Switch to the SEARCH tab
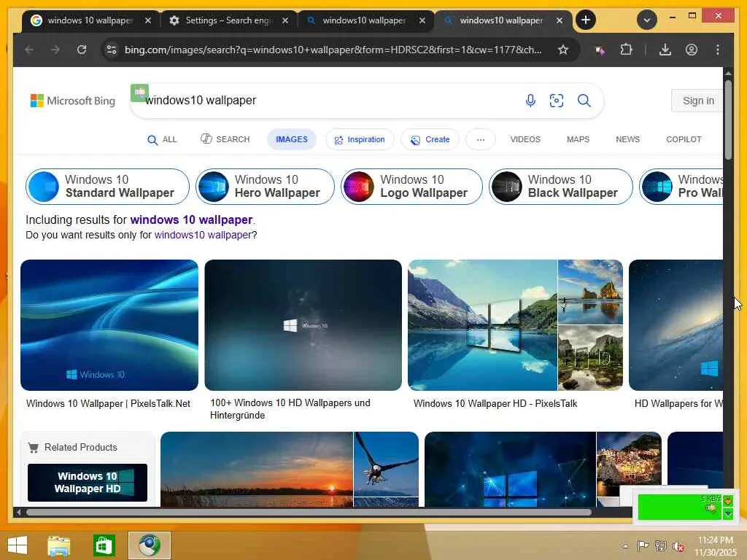The image size is (747, 560). pyautogui.click(x=225, y=139)
